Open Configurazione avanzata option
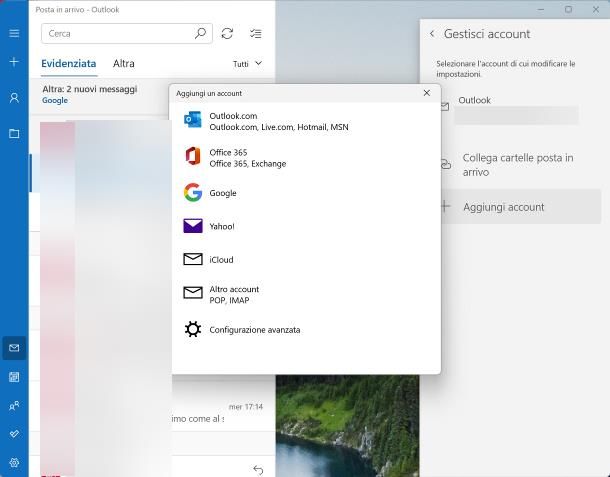The height and width of the screenshot is (477, 610). coord(306,330)
